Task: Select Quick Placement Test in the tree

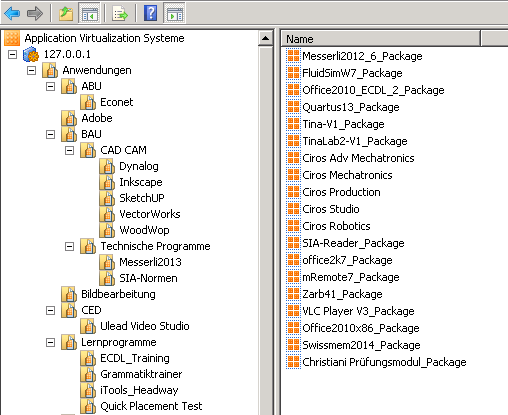Action: coord(151,406)
